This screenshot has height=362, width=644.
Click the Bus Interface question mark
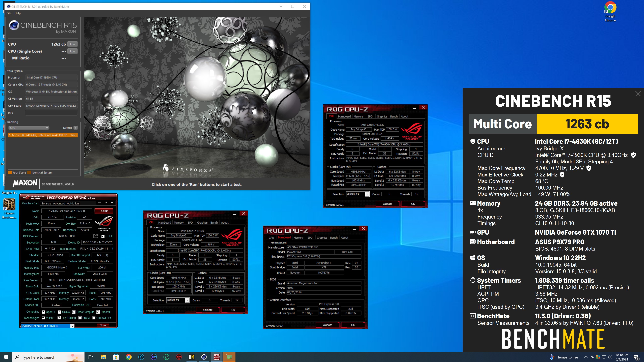click(x=113, y=248)
